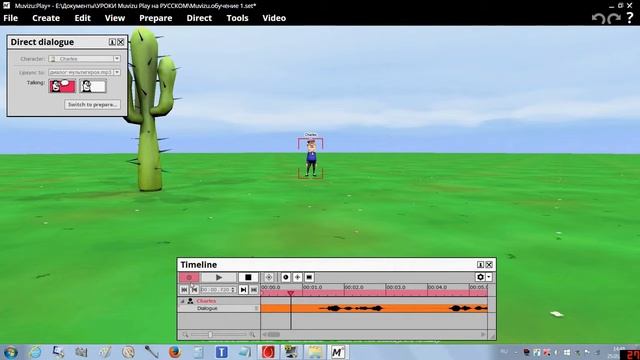The image size is (640, 360).
Task: Open the red Opera icon in taskbar
Action: tap(268, 352)
